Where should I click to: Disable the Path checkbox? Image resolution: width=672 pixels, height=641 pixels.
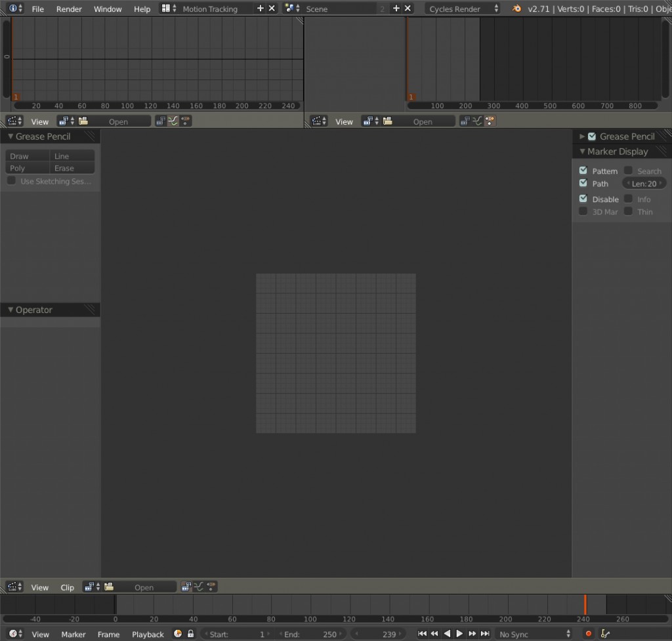582,184
